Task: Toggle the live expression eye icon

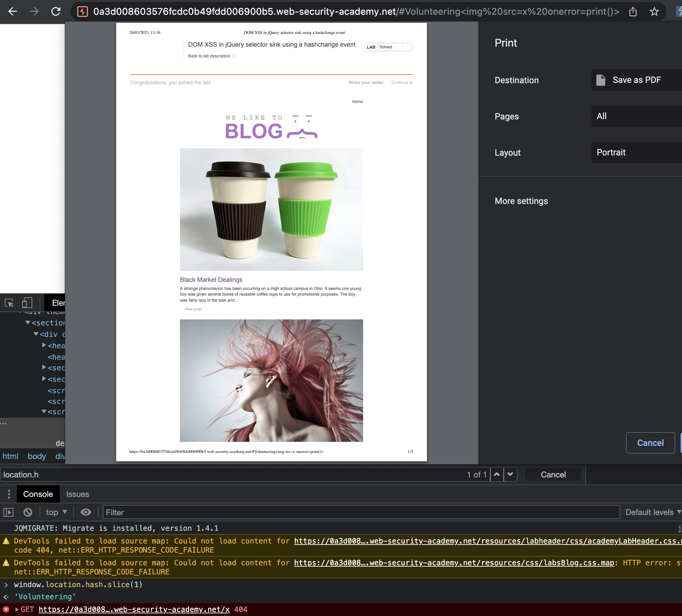Action: [86, 512]
